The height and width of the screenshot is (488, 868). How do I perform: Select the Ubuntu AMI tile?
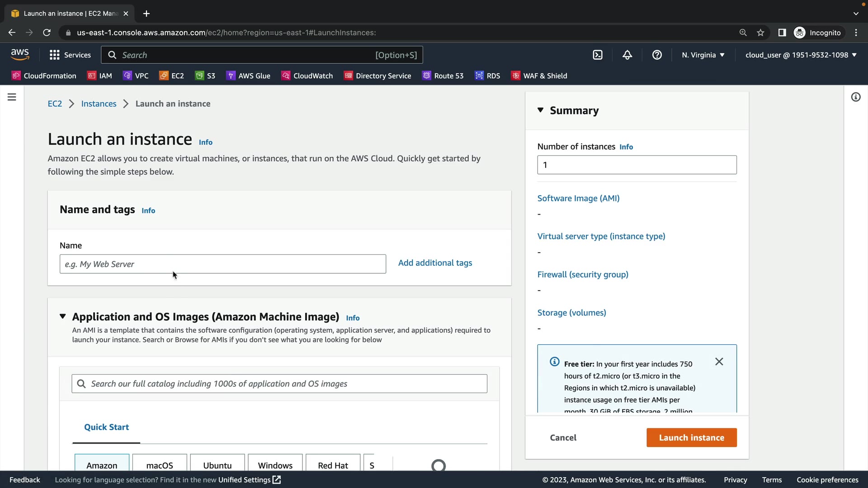217,465
